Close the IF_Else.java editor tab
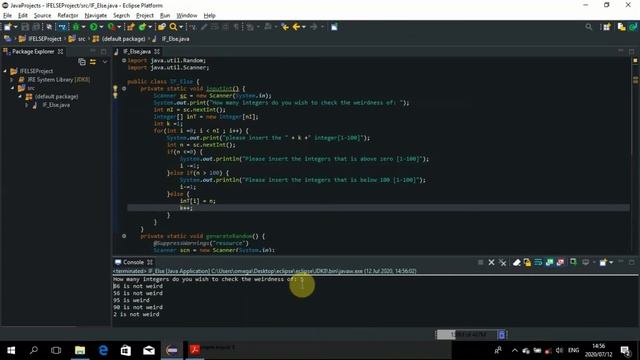 [x=157, y=51]
